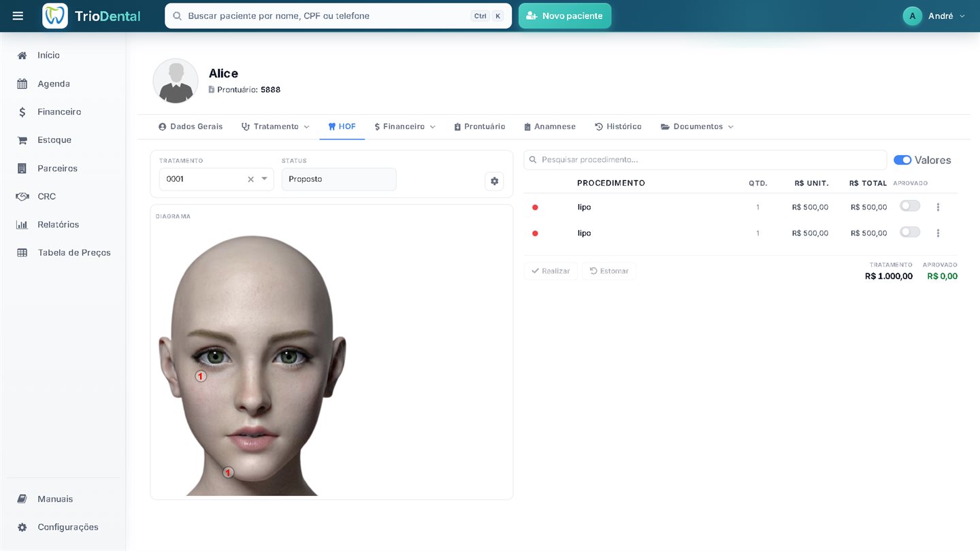Expand the Documentos tab menu
The height and width of the screenshot is (551, 980).
(698, 127)
